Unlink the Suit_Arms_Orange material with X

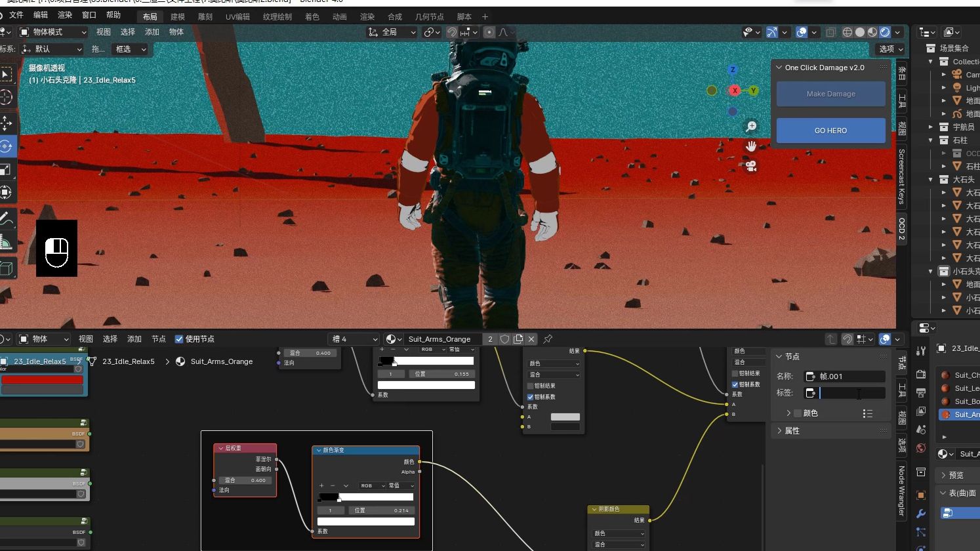coord(531,339)
